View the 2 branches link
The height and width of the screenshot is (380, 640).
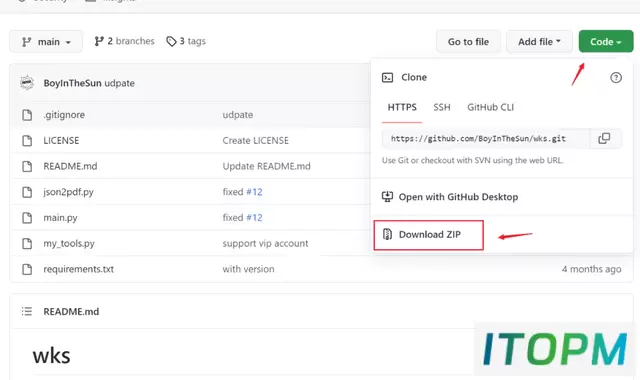tap(124, 41)
